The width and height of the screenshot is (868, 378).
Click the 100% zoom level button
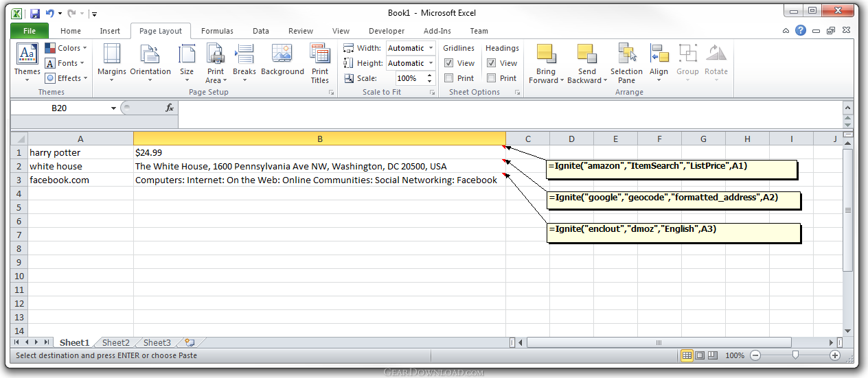coord(735,355)
